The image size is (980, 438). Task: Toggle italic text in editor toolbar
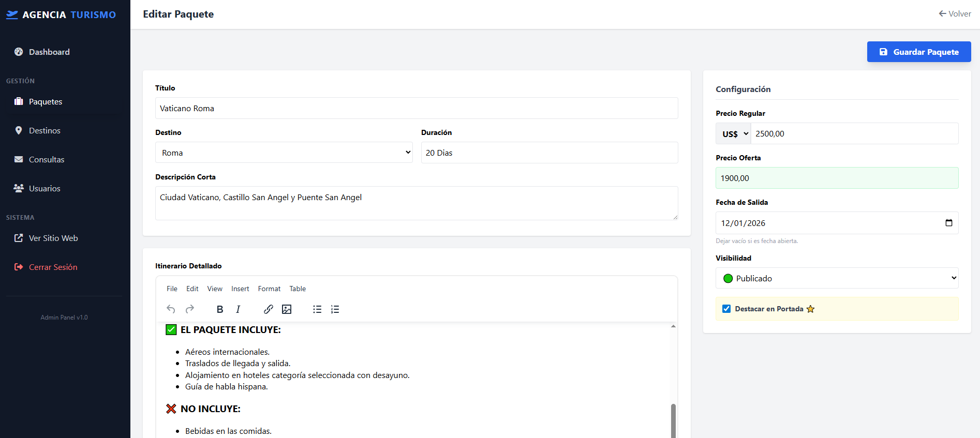[x=238, y=309]
